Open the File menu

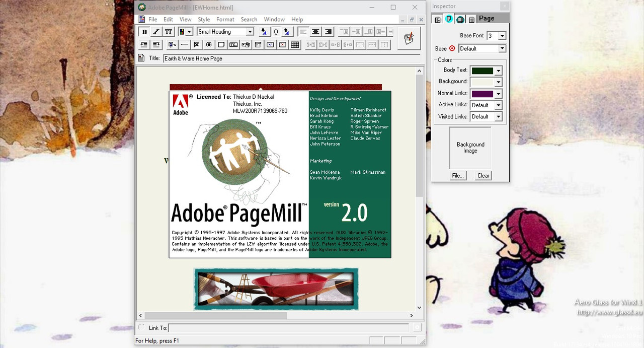point(153,20)
